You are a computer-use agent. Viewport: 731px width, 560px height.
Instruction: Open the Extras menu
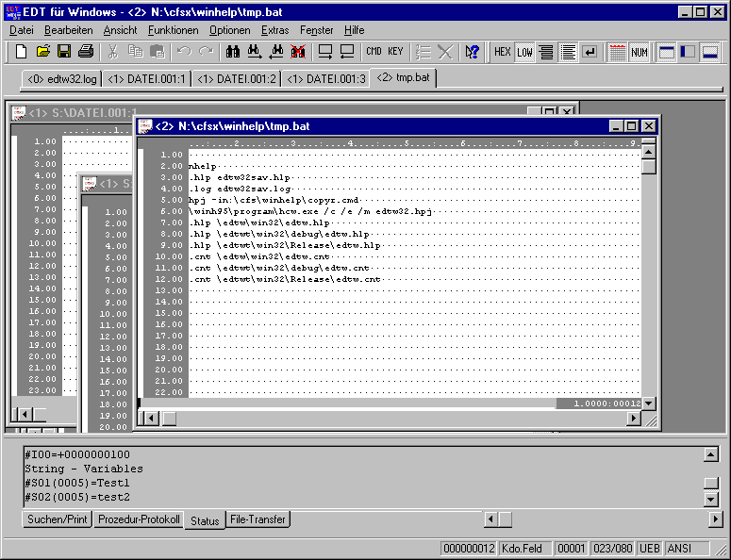click(274, 30)
